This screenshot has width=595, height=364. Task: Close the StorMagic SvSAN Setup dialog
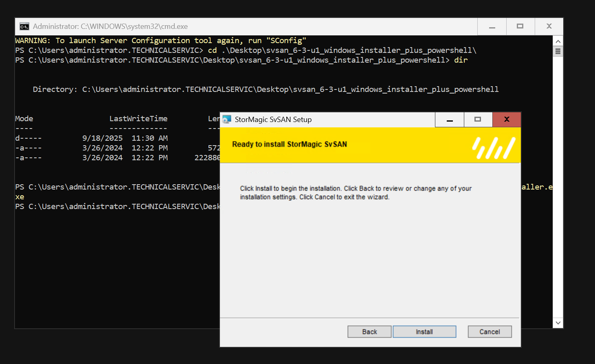click(507, 120)
